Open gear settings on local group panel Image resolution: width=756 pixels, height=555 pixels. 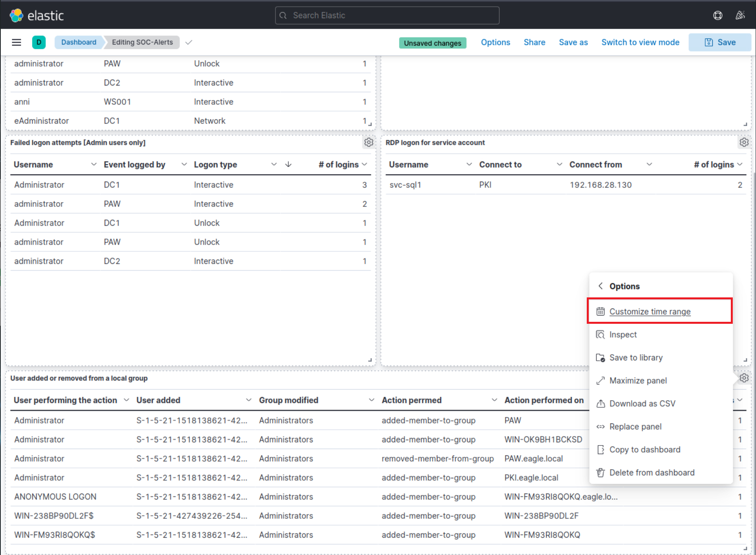pyautogui.click(x=744, y=378)
